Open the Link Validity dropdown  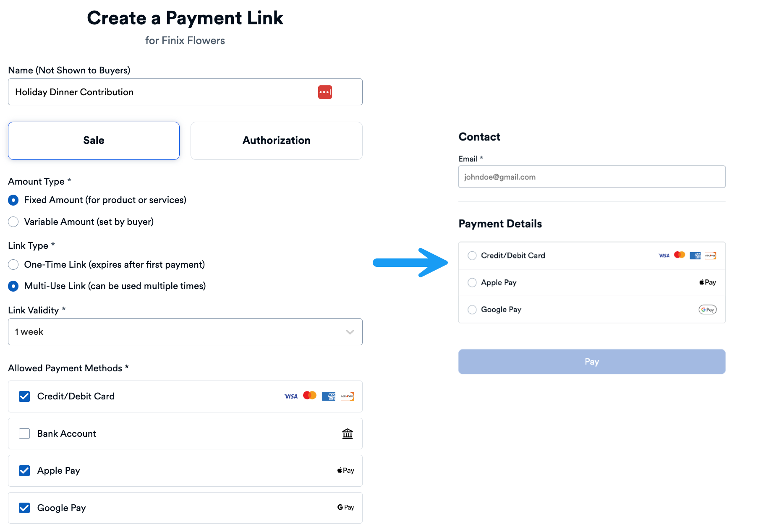(185, 332)
